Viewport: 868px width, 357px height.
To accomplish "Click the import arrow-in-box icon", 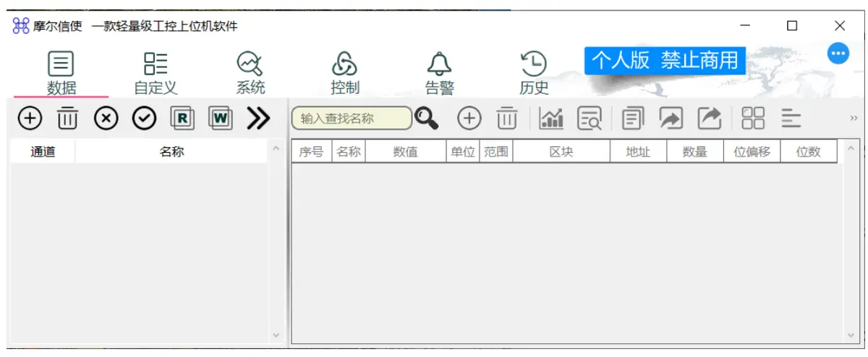I will coord(671,118).
